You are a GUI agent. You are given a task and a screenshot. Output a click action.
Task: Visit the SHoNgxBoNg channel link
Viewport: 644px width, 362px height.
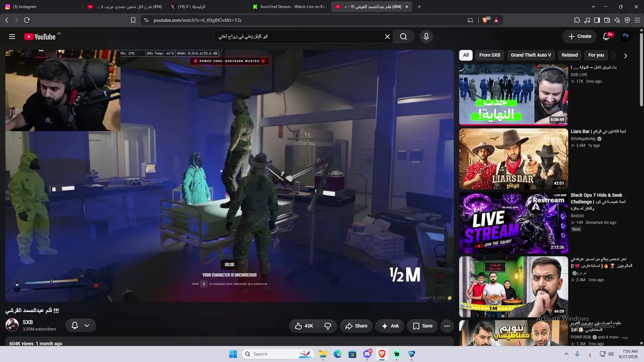pos(583,139)
